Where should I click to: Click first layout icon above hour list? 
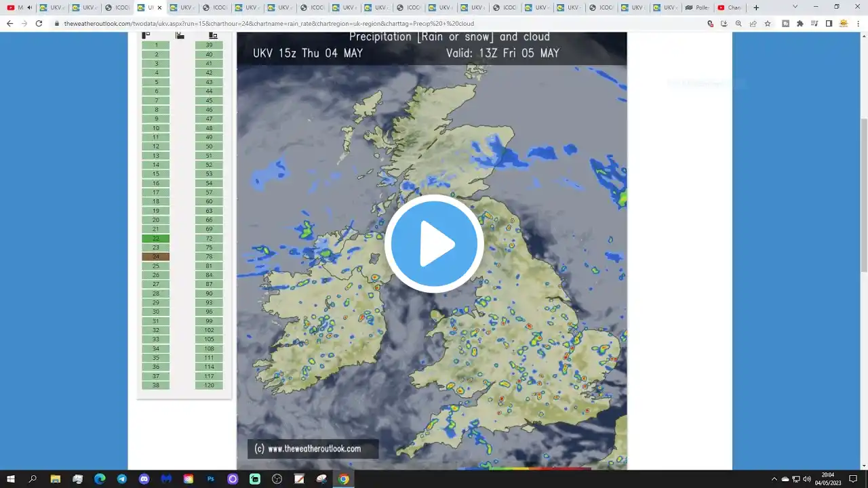[x=146, y=35]
